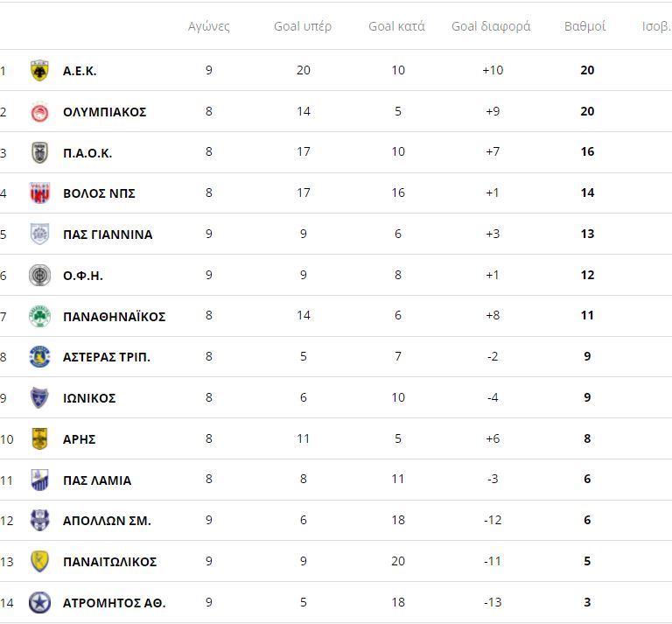Sort by Goal κατά column header
The width and height of the screenshot is (672, 624).
(x=396, y=26)
